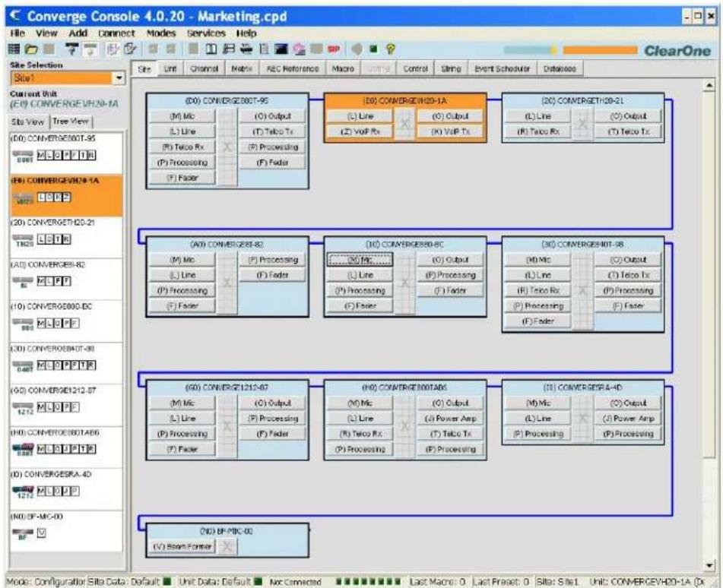
Task: Click the 880T device icon in sidebar
Action: (23, 156)
